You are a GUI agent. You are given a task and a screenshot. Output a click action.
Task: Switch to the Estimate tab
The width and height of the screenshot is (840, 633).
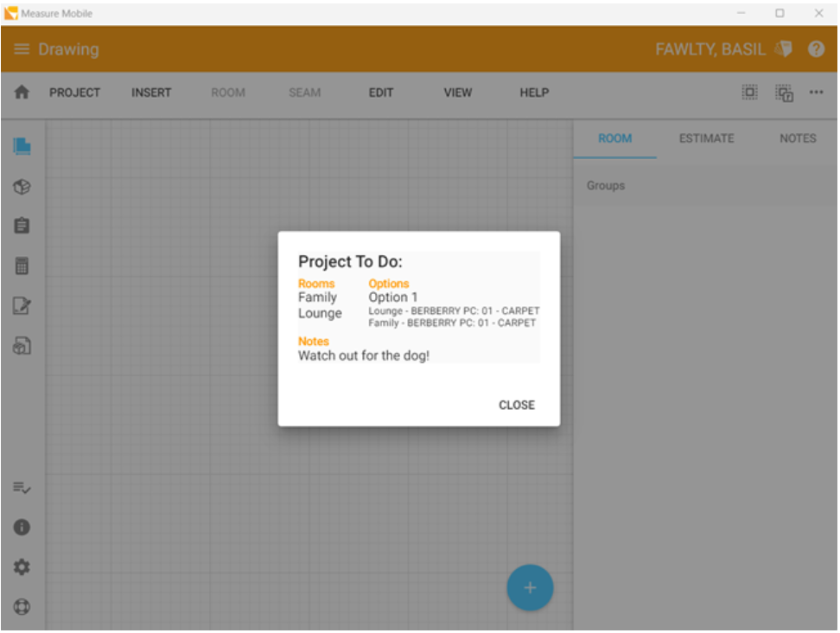[706, 138]
